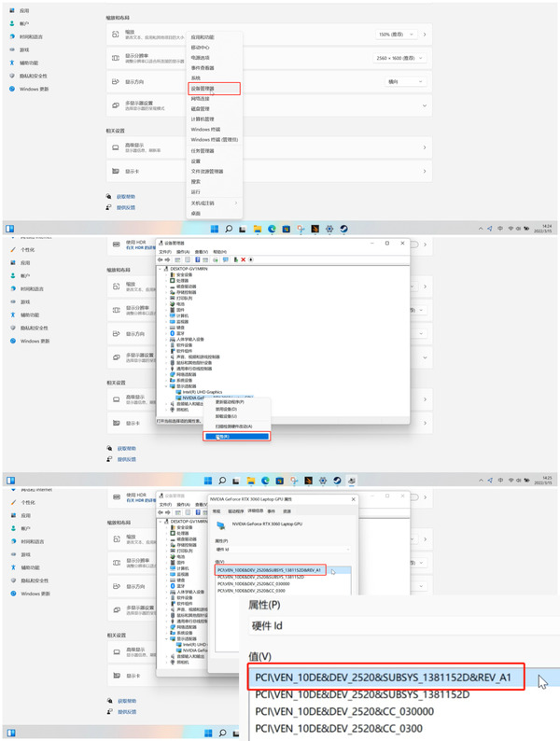Click the 获取帮助 link in the top screenshot
560x741 pixels.
tap(126, 197)
